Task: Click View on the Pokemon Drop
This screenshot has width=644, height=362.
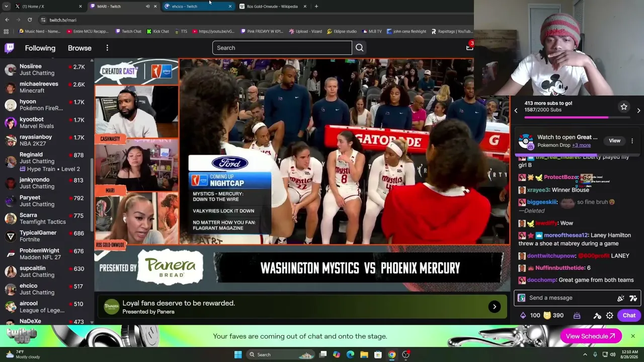Action: (614, 141)
